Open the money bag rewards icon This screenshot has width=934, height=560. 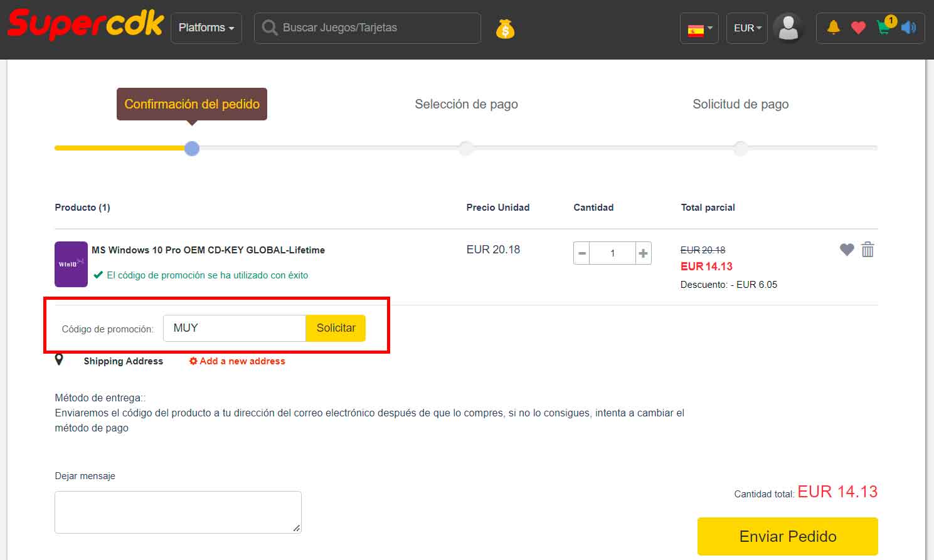(505, 29)
